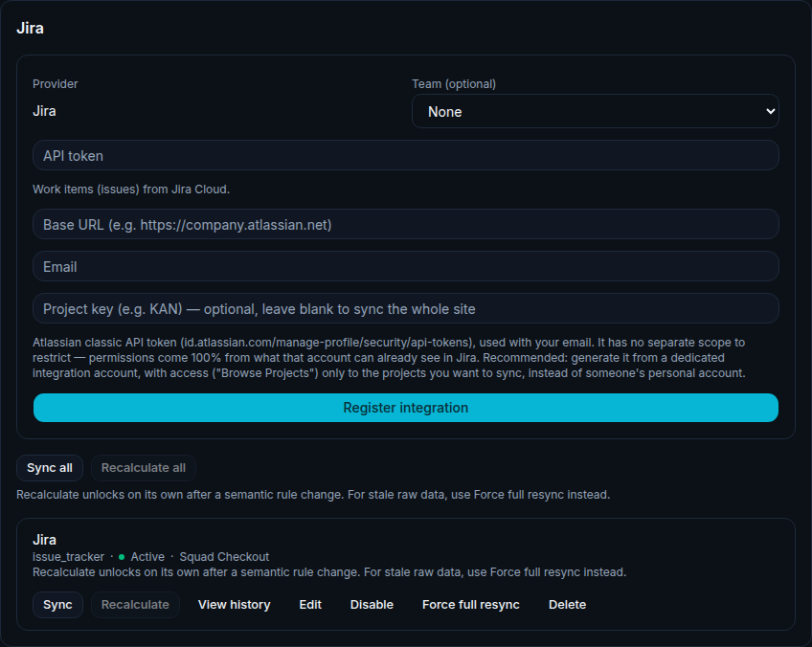Click Force full resync button
This screenshot has width=812, height=647.
(471, 605)
